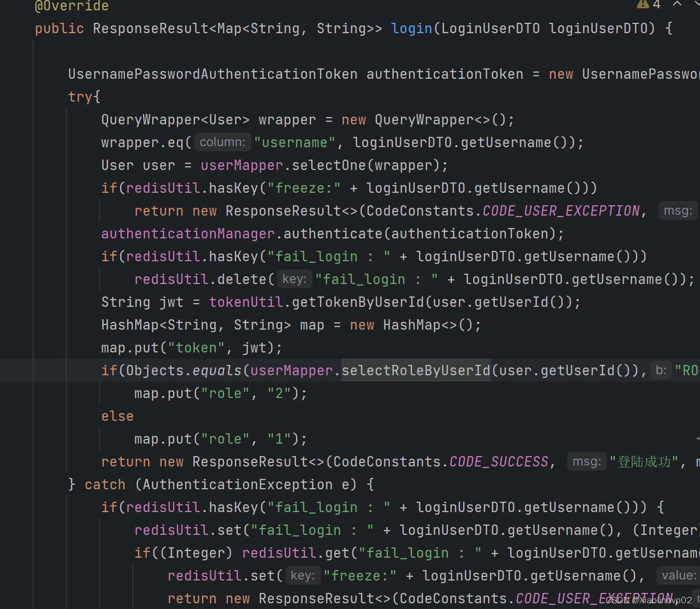Click authenticate method call
700x609 pixels.
[333, 234]
